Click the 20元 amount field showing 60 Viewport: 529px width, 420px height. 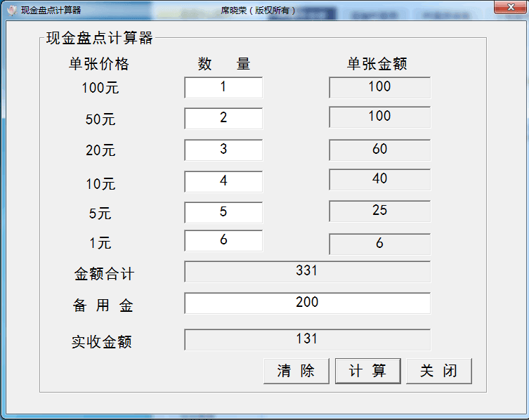click(x=379, y=150)
